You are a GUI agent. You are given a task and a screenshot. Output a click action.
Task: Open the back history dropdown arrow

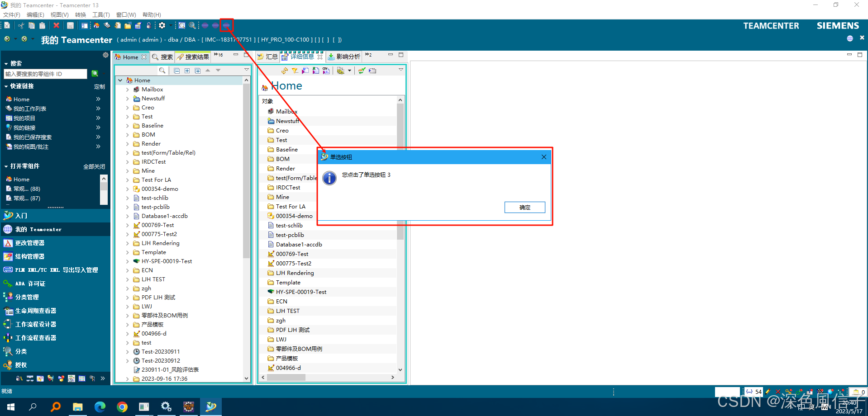(15, 39)
